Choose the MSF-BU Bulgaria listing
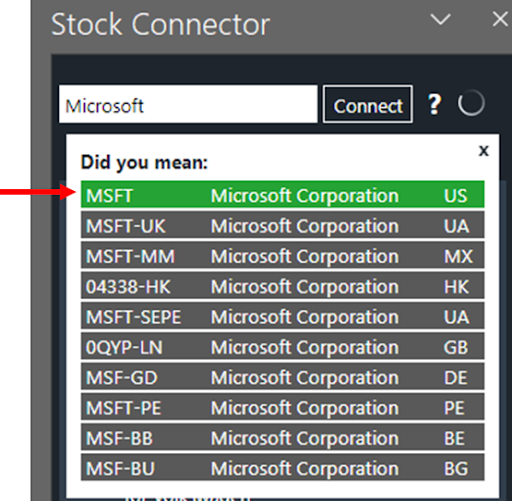This screenshot has height=501, width=512. click(283, 468)
